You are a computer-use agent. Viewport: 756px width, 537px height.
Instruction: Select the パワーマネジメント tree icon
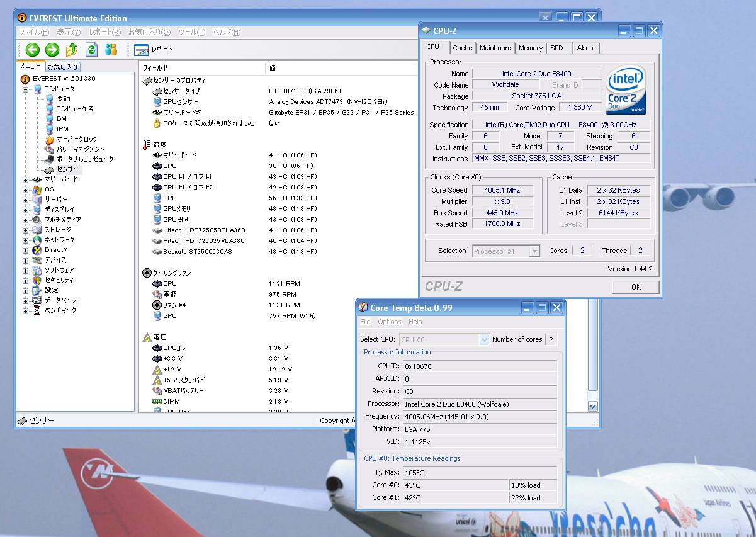(x=49, y=149)
